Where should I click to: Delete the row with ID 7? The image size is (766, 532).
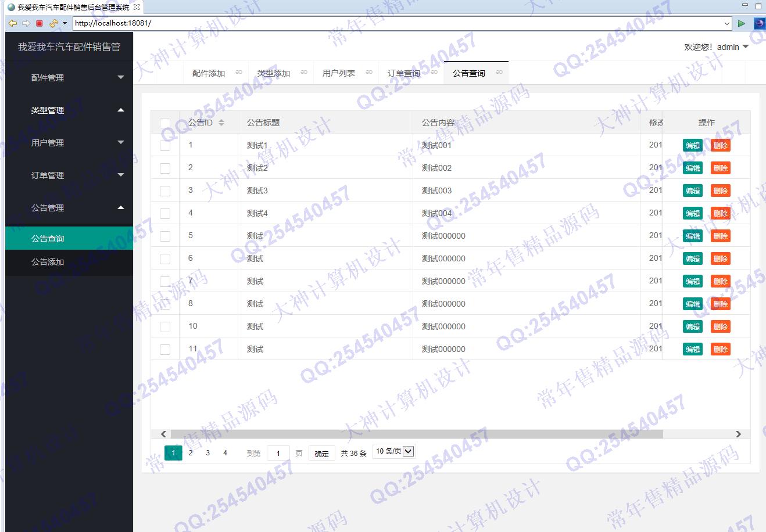(x=721, y=282)
